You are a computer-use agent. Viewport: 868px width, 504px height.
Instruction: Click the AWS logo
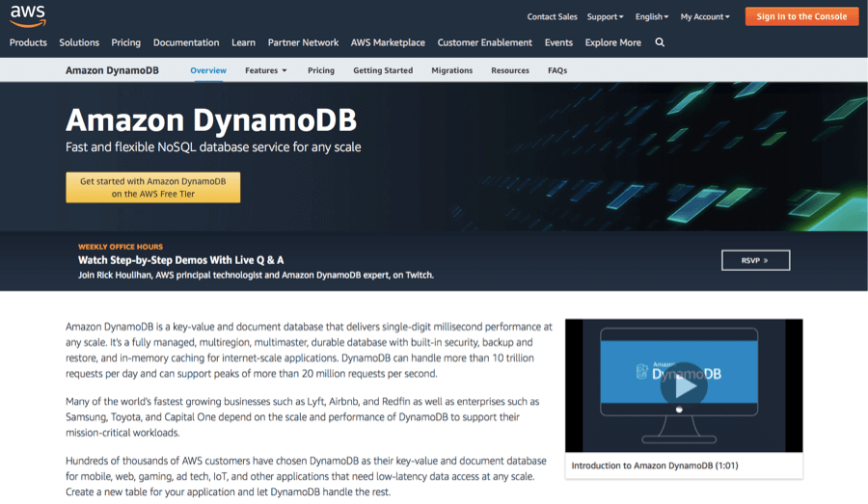click(x=28, y=16)
